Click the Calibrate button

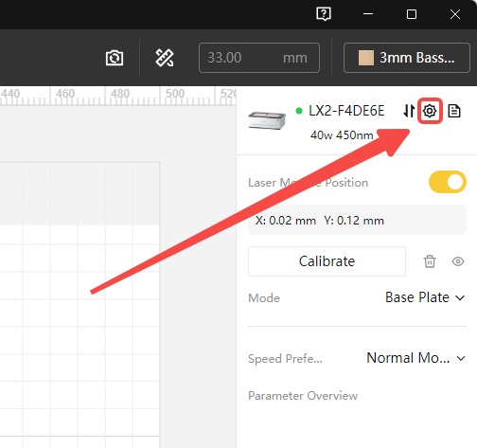coord(327,261)
